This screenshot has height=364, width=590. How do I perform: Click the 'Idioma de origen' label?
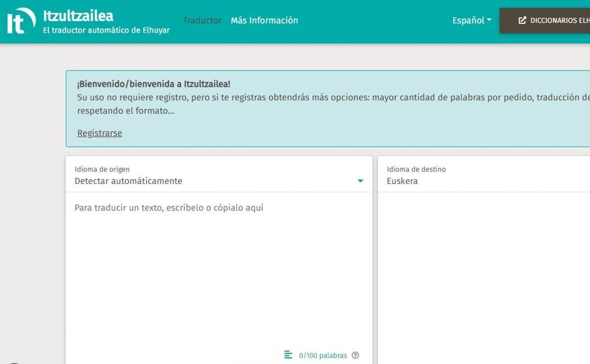[102, 169]
